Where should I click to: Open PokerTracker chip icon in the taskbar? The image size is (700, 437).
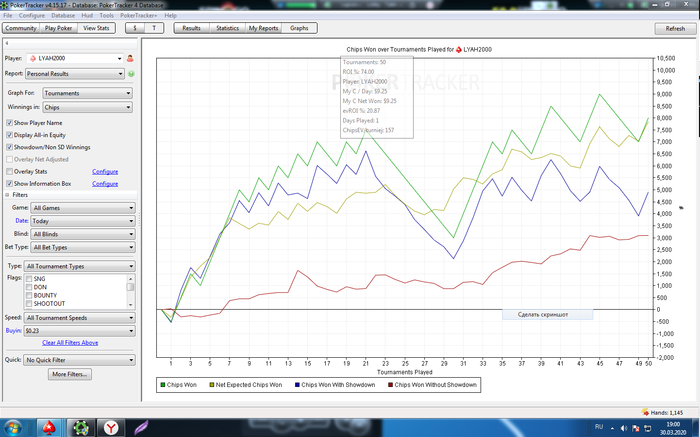click(x=81, y=428)
